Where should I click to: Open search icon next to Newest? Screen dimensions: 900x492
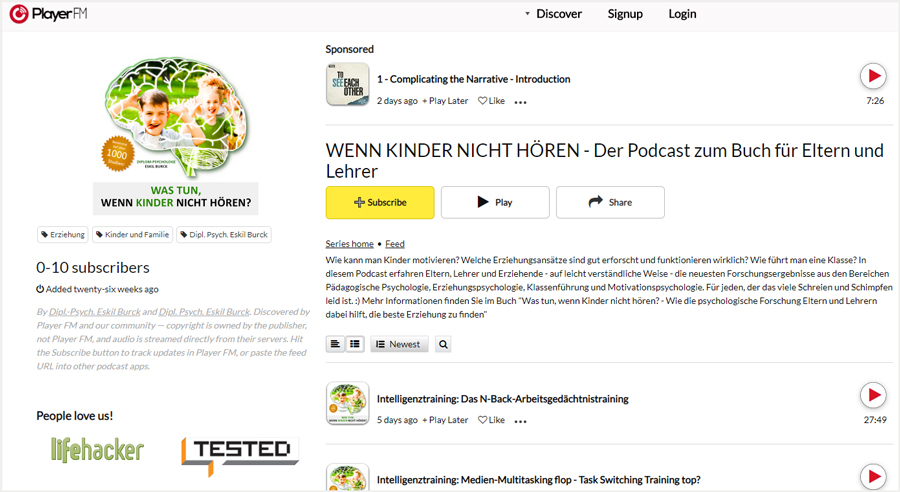tap(443, 344)
